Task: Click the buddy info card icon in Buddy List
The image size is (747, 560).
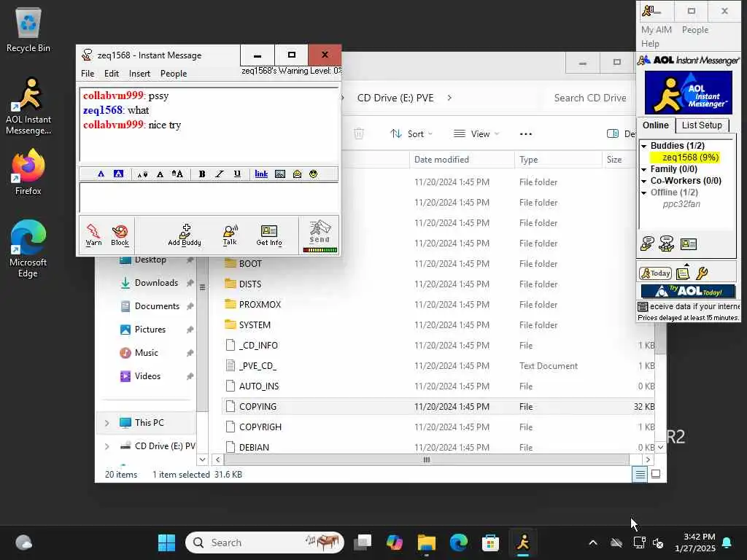Action: coord(688,244)
